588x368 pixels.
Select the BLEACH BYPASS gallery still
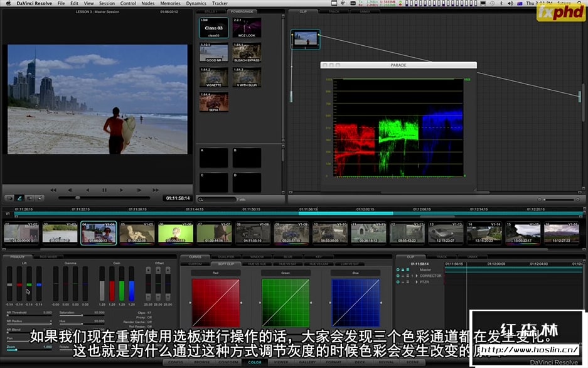click(247, 53)
